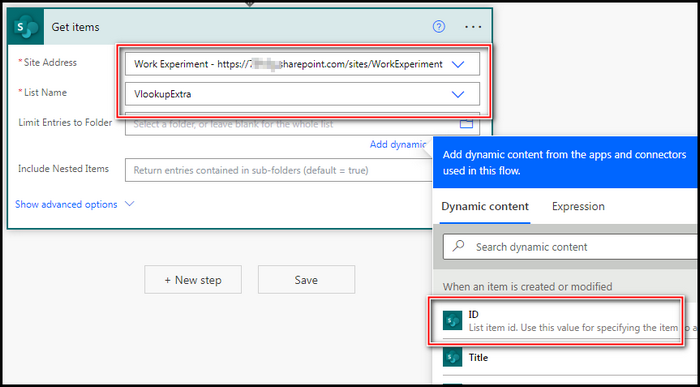Click the + New step button
This screenshot has width=700, height=387.
click(193, 280)
